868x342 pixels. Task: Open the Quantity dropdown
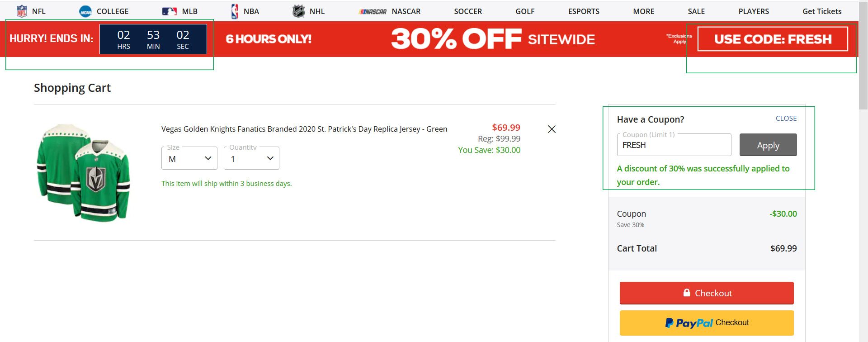coord(251,158)
